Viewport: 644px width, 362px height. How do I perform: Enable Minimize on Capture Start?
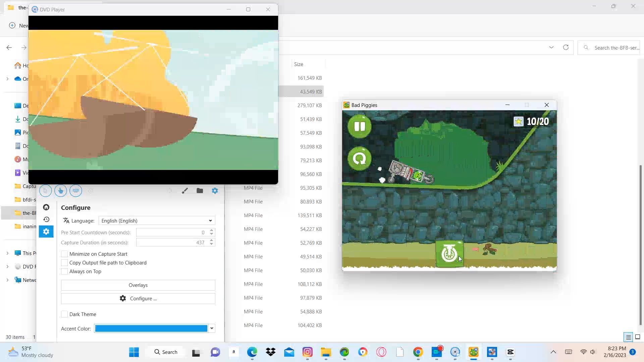64,254
